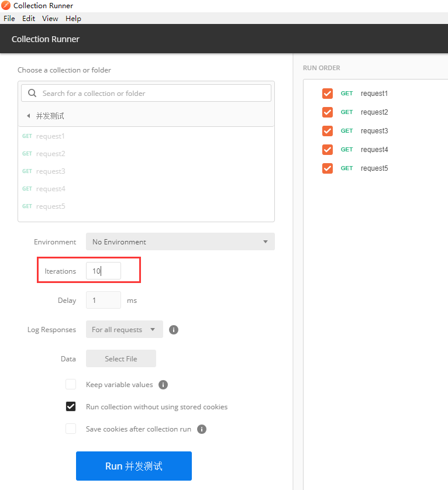Click the Postman logo in title bar
Viewport: 448px width, 490px height.
tap(6, 6)
